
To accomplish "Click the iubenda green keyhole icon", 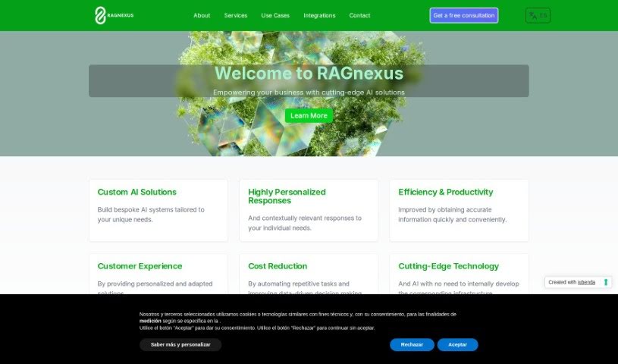I will [606, 282].
